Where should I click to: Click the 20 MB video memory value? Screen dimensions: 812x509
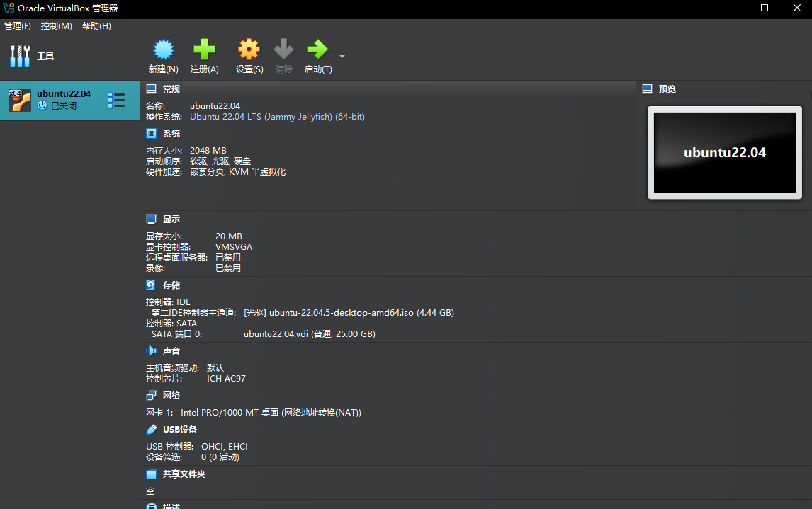click(x=229, y=236)
